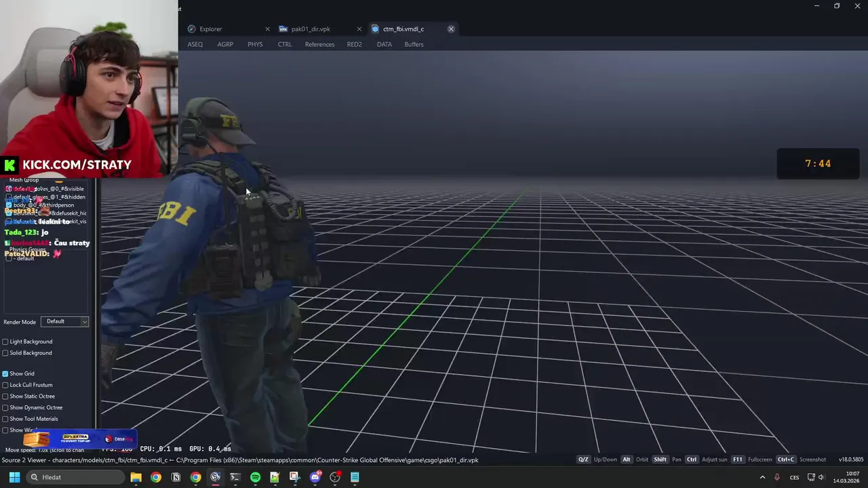This screenshot has height=488, width=868.
Task: Click the Q/Z Up/Down shortcut hint
Action: point(597,460)
